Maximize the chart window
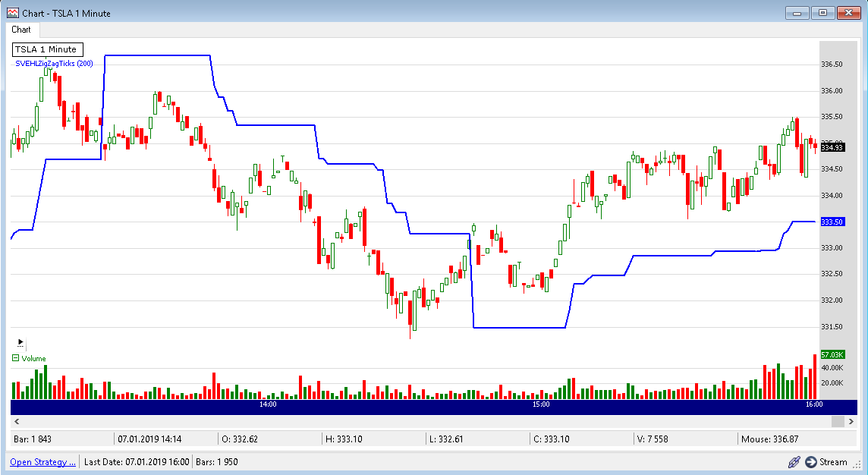Image resolution: width=868 pixels, height=475 pixels. pyautogui.click(x=822, y=12)
